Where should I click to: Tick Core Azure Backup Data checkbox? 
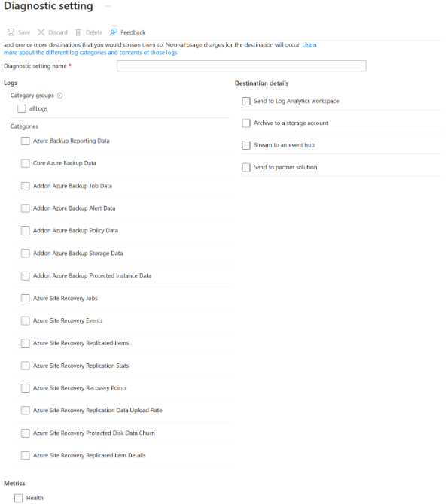pyautogui.click(x=25, y=163)
